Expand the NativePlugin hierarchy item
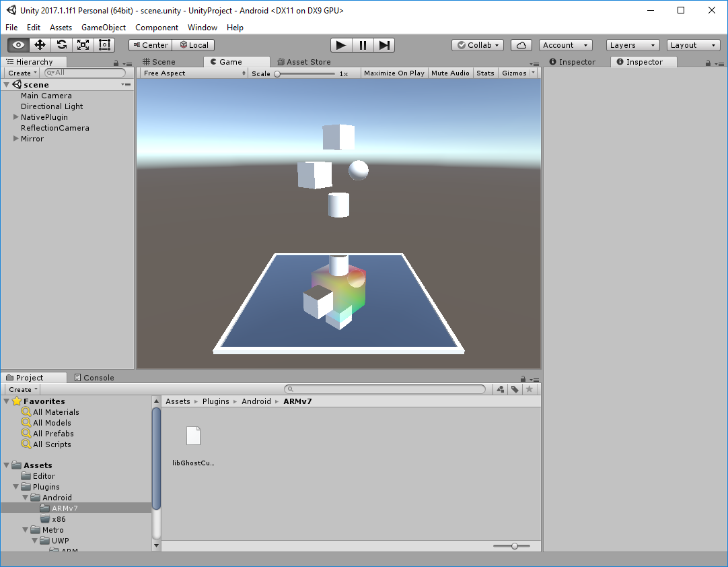The width and height of the screenshot is (728, 567). [x=15, y=117]
